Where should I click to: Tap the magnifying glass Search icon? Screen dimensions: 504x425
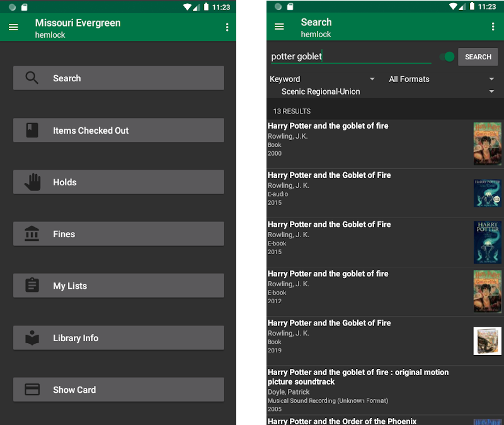(32, 78)
